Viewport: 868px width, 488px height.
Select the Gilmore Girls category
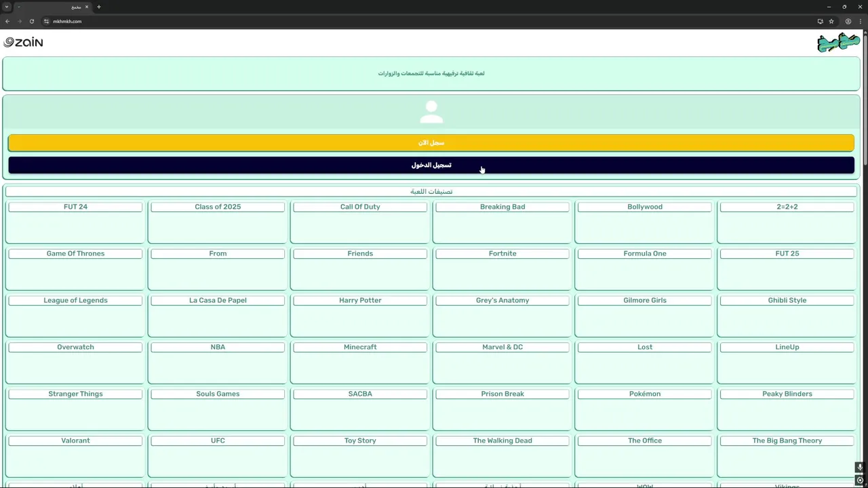click(645, 315)
